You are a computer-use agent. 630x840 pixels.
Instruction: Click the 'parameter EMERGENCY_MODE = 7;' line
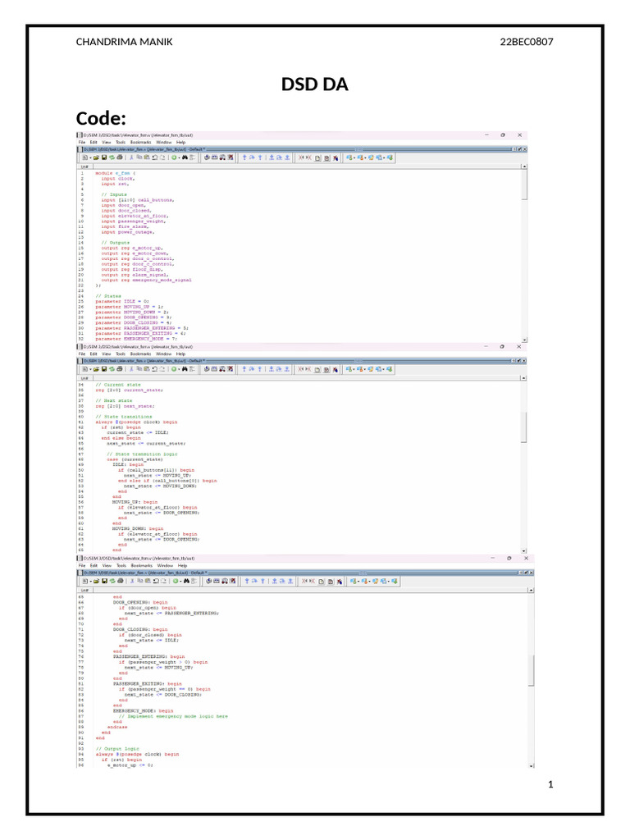click(136, 339)
